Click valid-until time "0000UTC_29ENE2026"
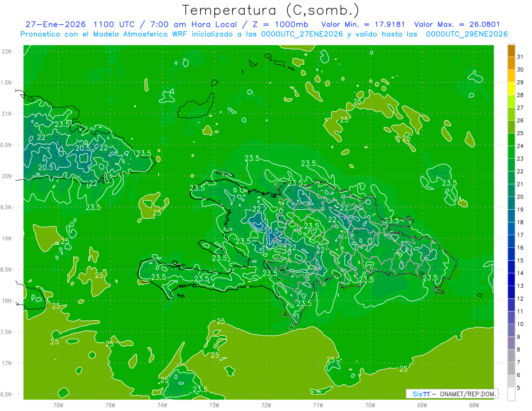This screenshot has height=411, width=532. tap(467, 34)
